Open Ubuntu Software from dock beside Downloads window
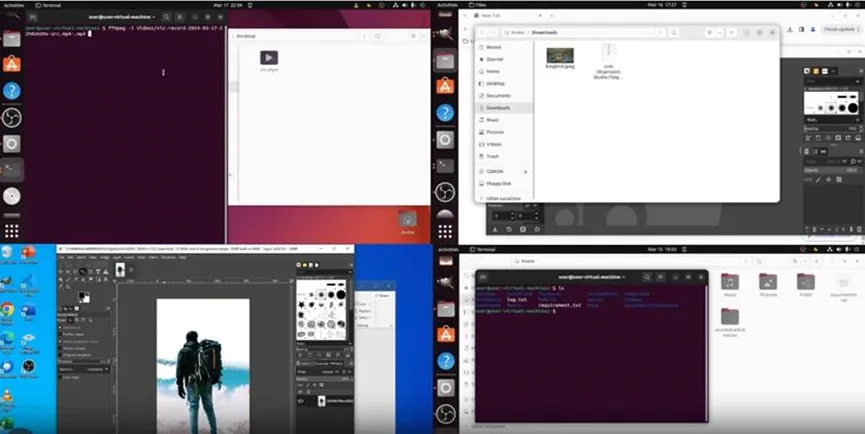This screenshot has width=865, height=434. pyautogui.click(x=445, y=86)
